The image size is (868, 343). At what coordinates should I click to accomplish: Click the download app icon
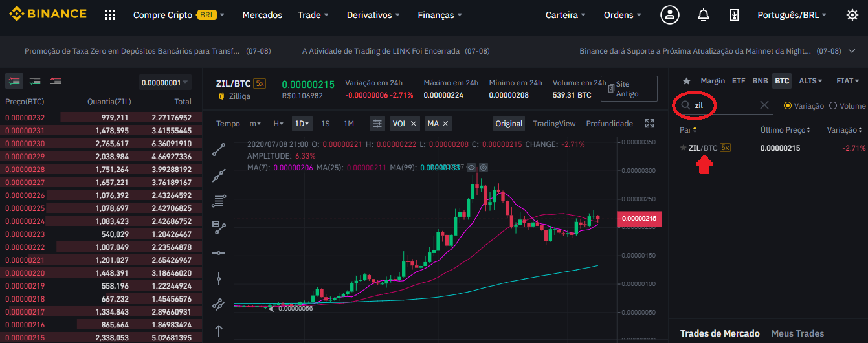(x=734, y=15)
